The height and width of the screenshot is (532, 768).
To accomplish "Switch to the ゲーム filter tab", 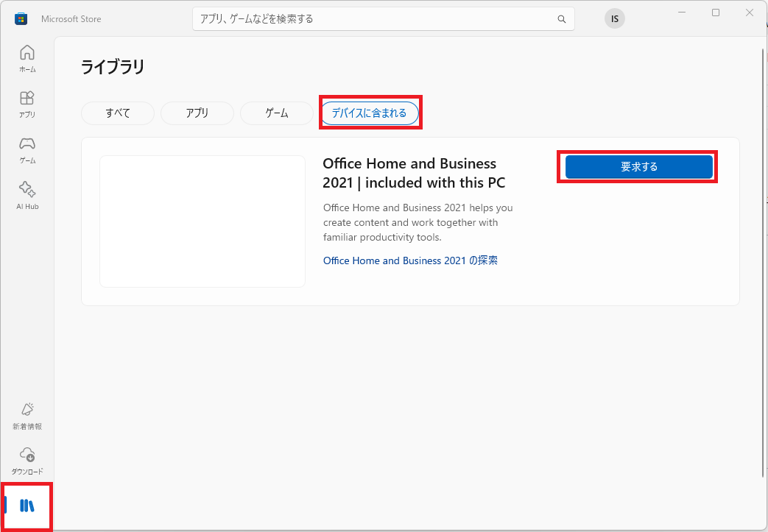I will (277, 113).
